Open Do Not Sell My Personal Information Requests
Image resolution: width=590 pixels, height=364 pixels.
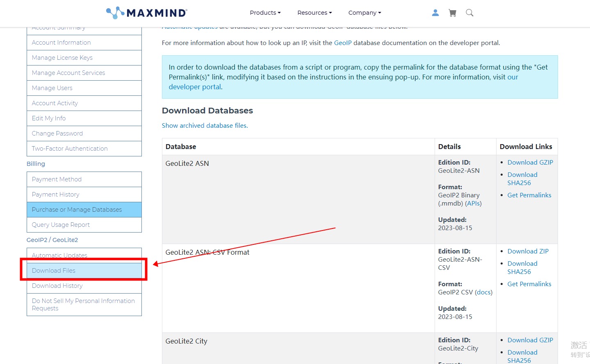[x=84, y=305]
